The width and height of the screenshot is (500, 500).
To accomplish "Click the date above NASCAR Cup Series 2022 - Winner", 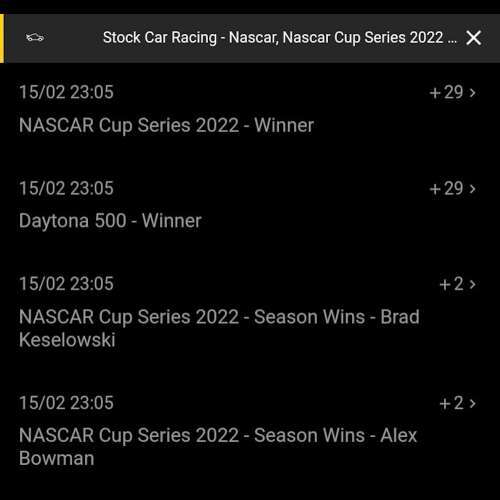I will pyautogui.click(x=66, y=92).
